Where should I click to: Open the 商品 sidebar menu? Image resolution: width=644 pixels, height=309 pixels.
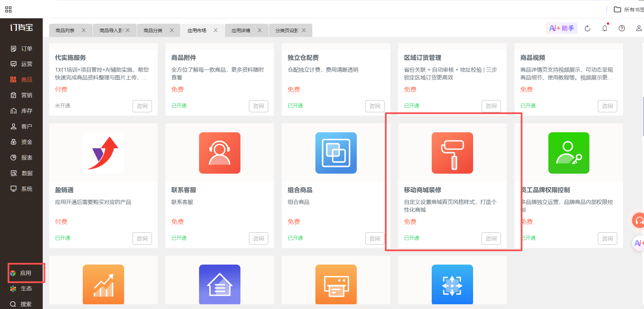21,80
